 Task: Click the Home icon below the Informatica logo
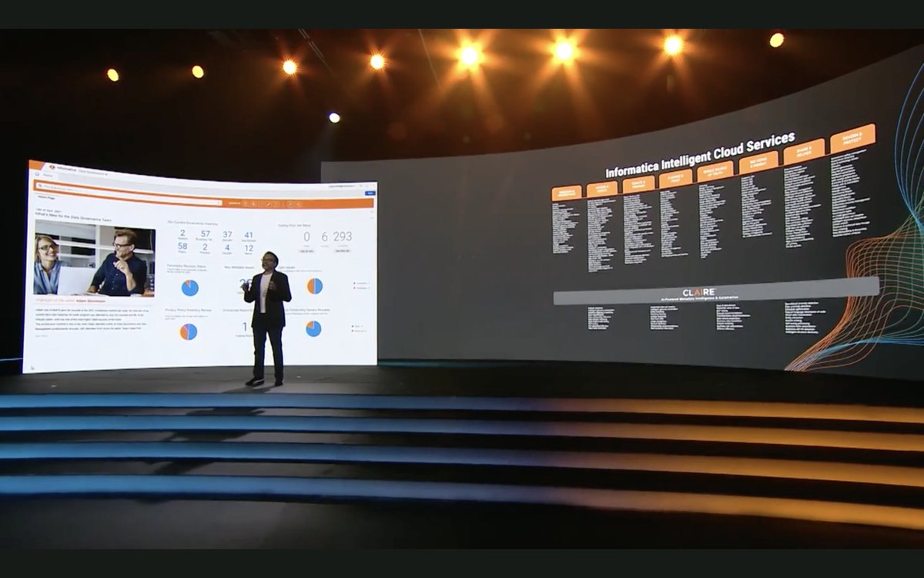(x=36, y=176)
